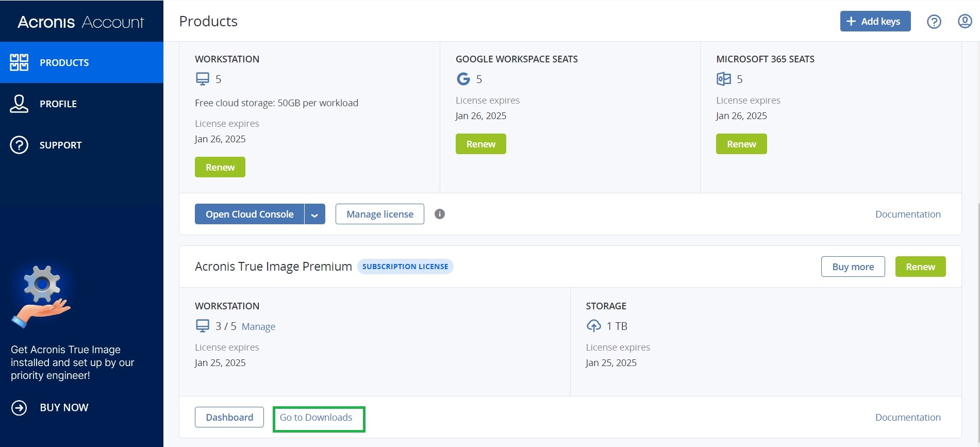Click the Google Workspace seats G icon
The height and width of the screenshot is (447, 980).
click(x=463, y=79)
